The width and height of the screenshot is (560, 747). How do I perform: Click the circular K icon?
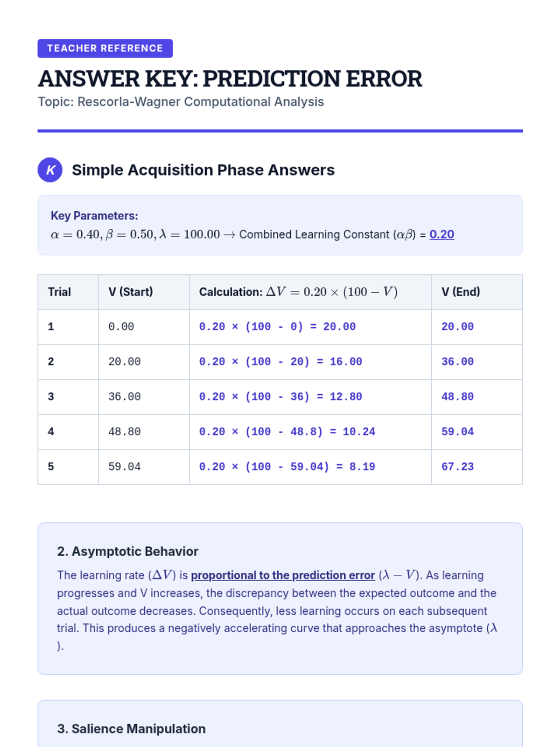coord(50,170)
